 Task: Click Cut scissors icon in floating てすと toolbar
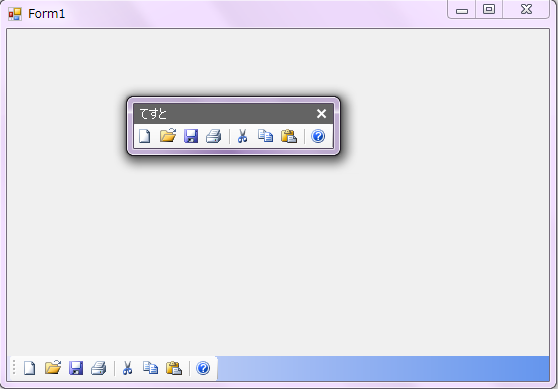242,136
